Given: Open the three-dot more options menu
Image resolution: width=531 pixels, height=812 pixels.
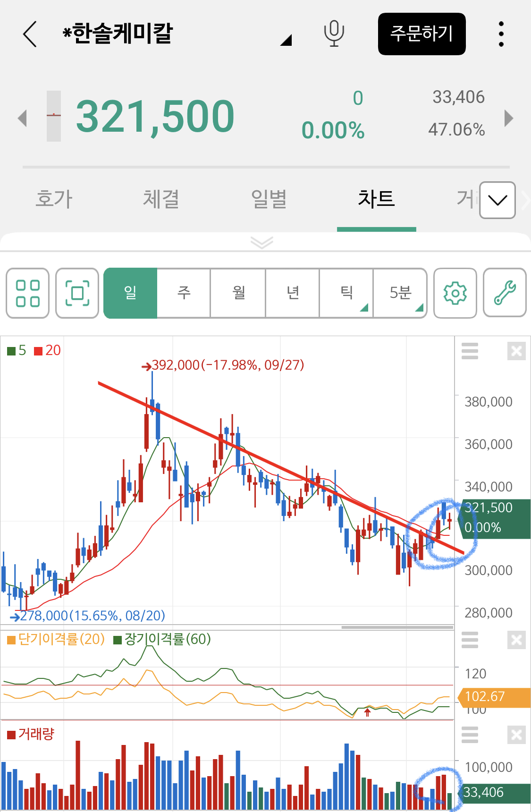Looking at the screenshot, I should 501,34.
